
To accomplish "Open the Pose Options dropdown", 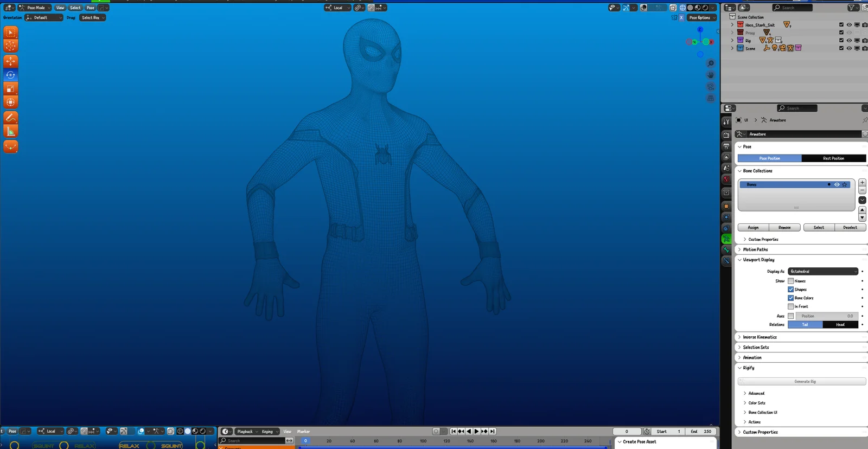I will (x=702, y=17).
